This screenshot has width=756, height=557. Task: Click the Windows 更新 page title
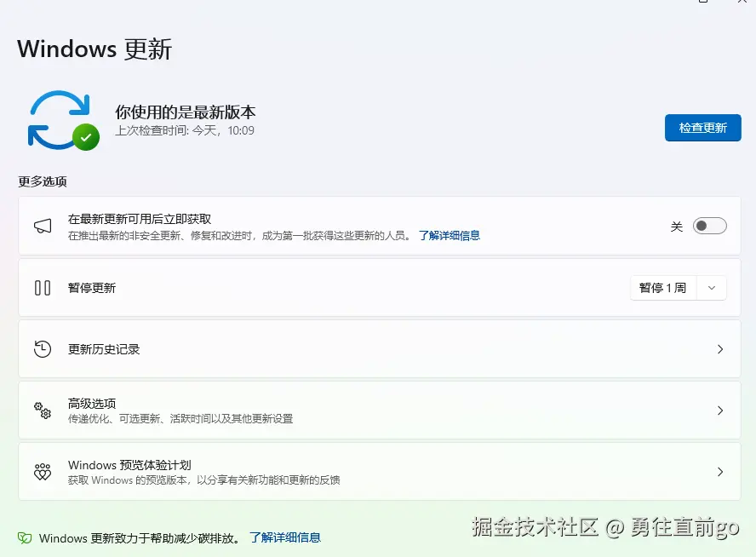[x=94, y=49]
